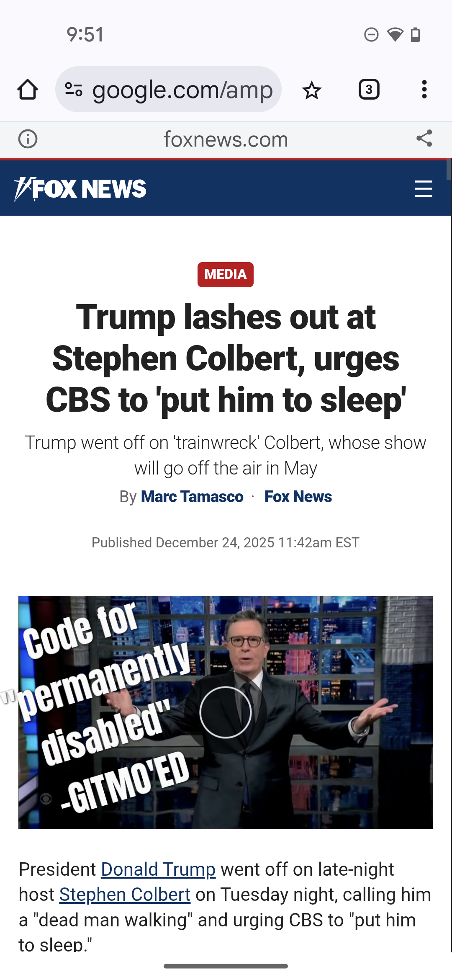Open the Donald Trump link
Screen dimensions: 452x980
point(158,869)
